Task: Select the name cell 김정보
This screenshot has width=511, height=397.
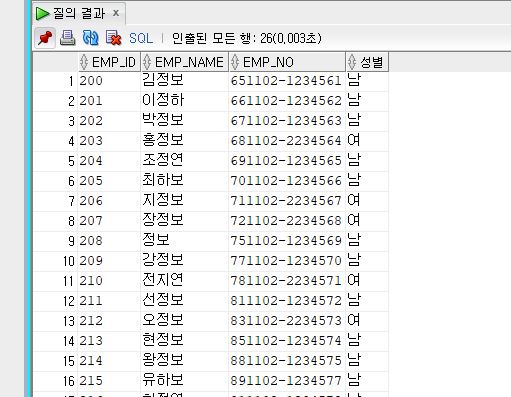Action: coord(185,81)
